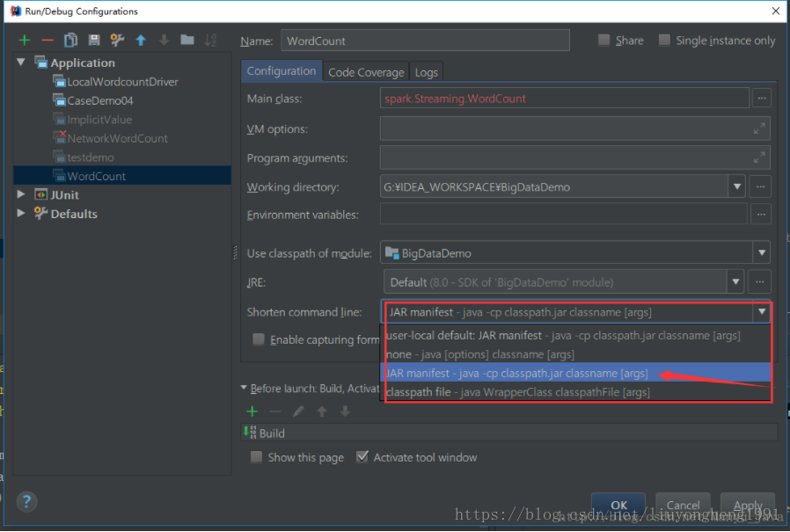Uncheck Activate tool window checkbox
Image resolution: width=790 pixels, height=532 pixels.
(362, 457)
